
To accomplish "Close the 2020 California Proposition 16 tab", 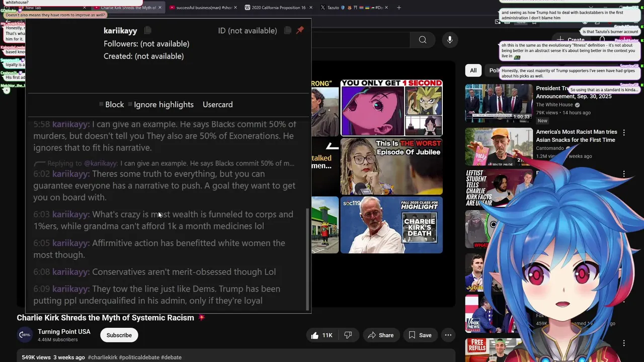I will tap(310, 8).
